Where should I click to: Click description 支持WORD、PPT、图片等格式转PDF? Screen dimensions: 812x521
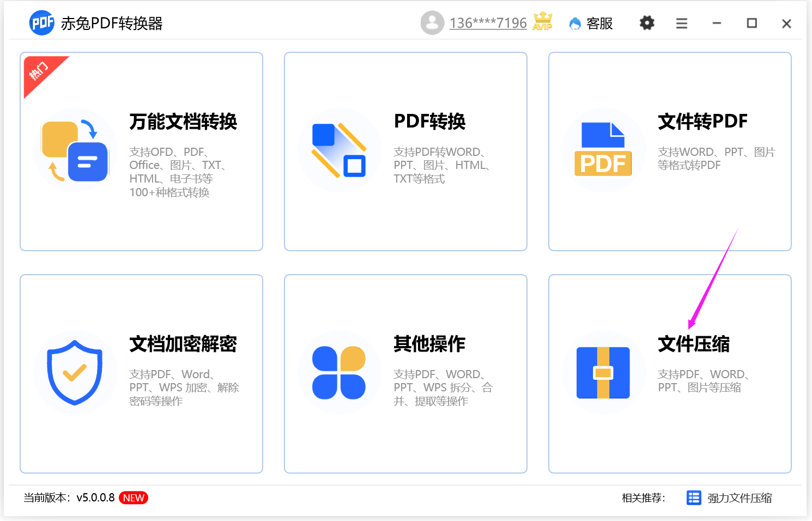(x=716, y=159)
